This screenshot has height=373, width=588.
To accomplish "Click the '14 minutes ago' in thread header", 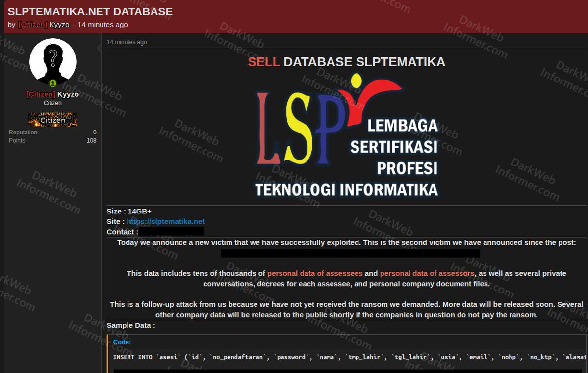I will [x=102, y=25].
